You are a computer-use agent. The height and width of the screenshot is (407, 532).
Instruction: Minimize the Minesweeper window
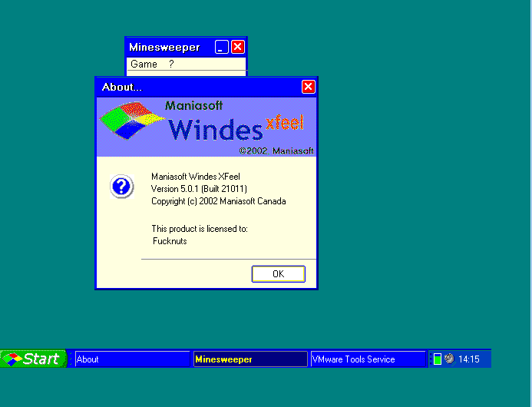pos(221,47)
